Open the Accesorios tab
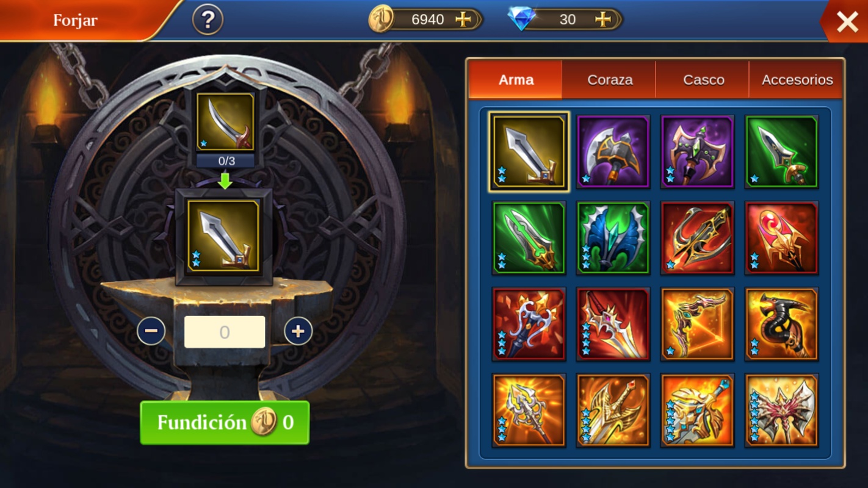 [797, 79]
